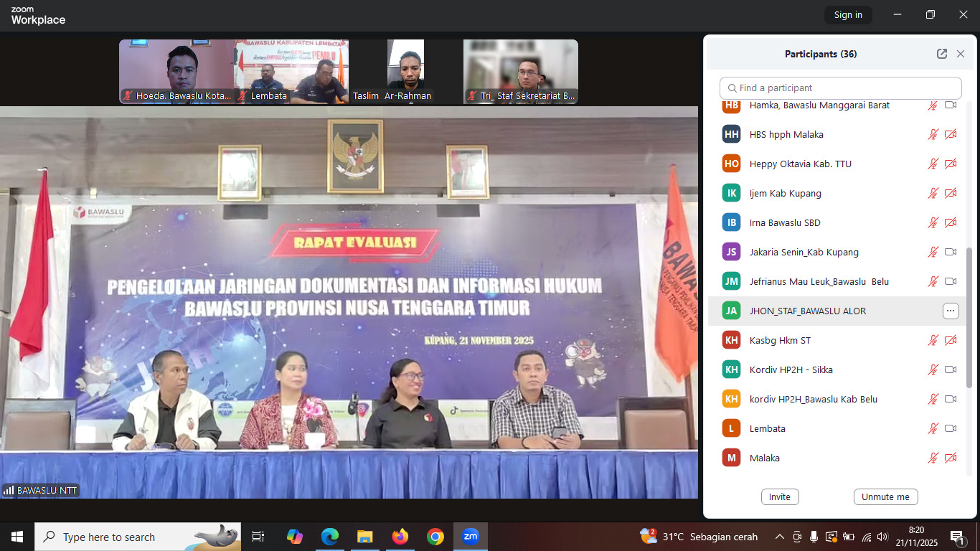The height and width of the screenshot is (551, 980).
Task: Open the Windows notification center
Action: coord(957,537)
